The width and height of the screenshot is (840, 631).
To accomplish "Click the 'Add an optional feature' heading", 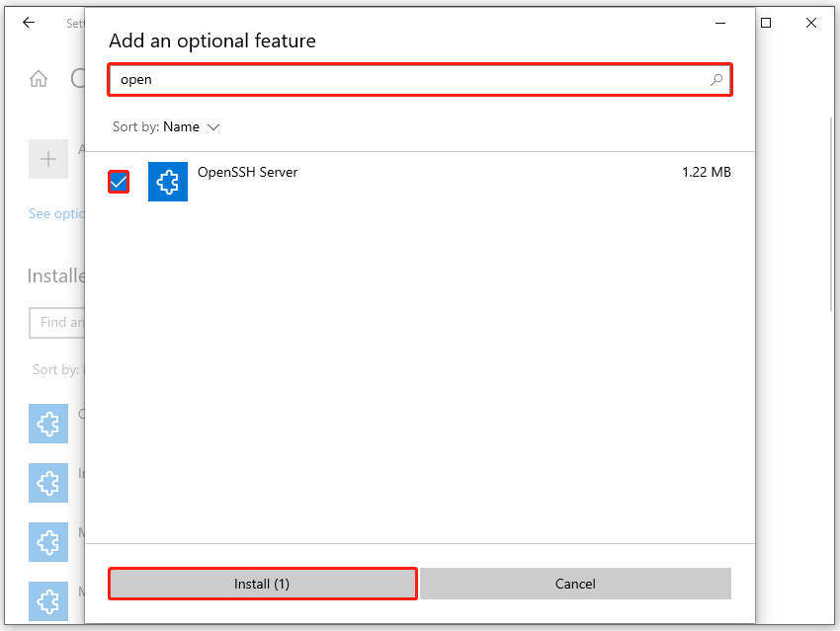I will (x=212, y=41).
